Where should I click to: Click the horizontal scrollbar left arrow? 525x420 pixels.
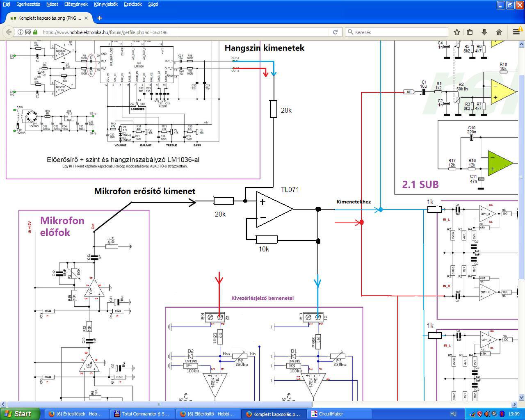coord(3,404)
